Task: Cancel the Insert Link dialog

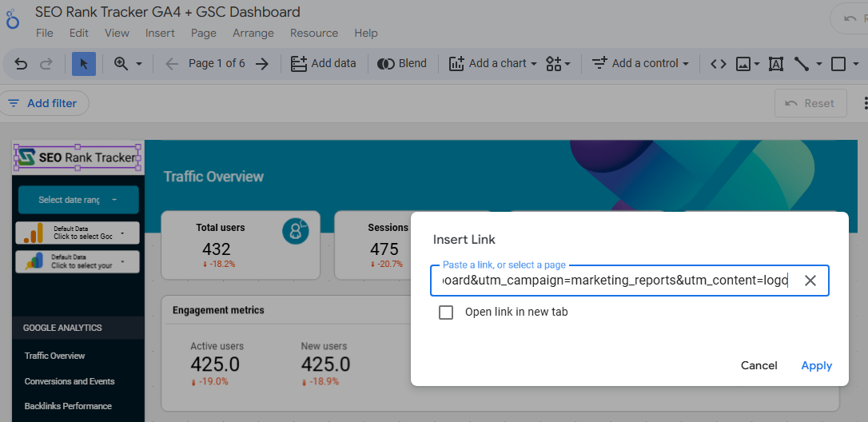Action: 759,365
